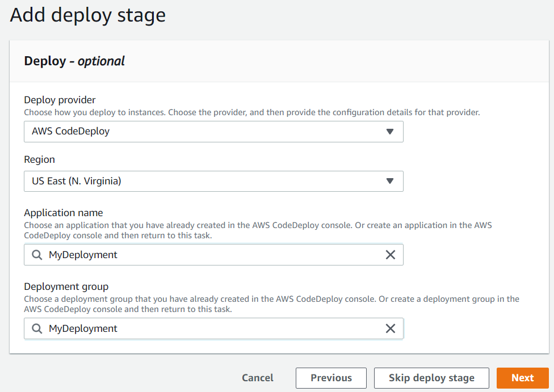
Task: Go to the Next step
Action: point(523,378)
